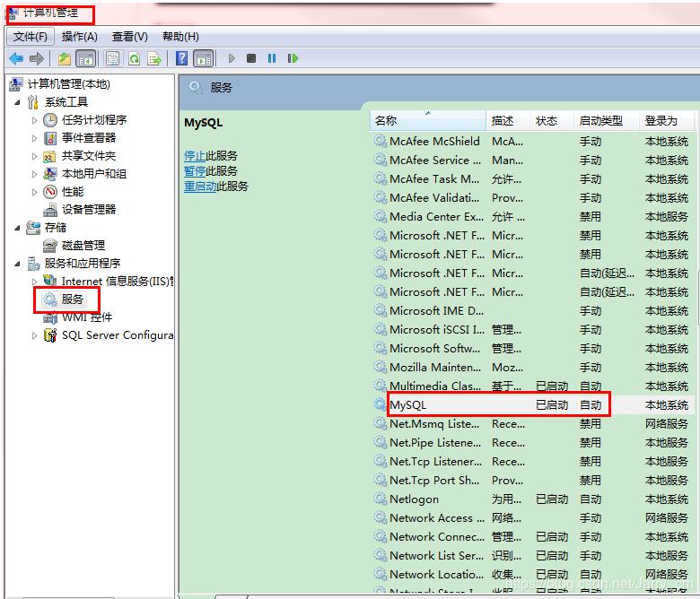The height and width of the screenshot is (599, 700).
Task: Select 设备管理器 in the tree
Action: 88,210
